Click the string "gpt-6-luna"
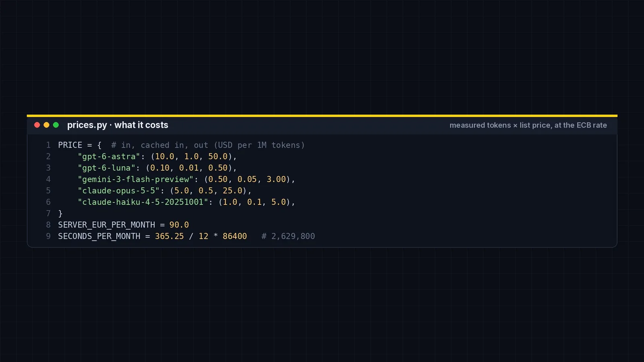 coord(106,168)
